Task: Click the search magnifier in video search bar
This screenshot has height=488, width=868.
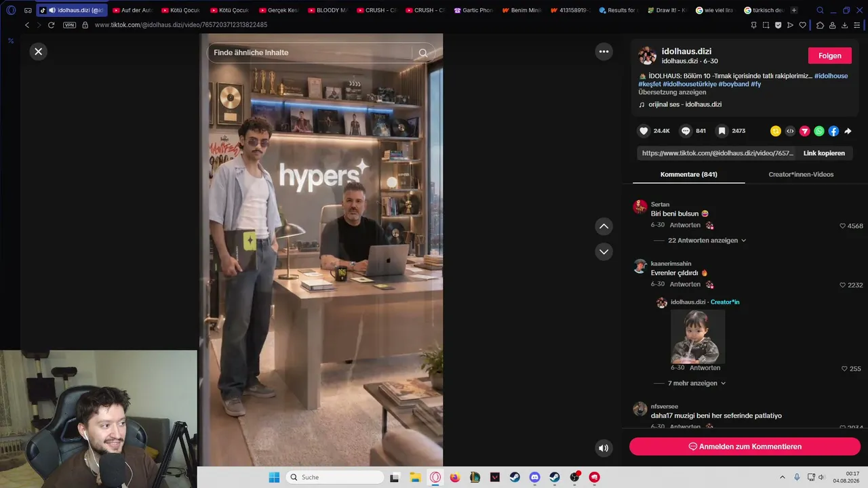Action: tap(423, 53)
